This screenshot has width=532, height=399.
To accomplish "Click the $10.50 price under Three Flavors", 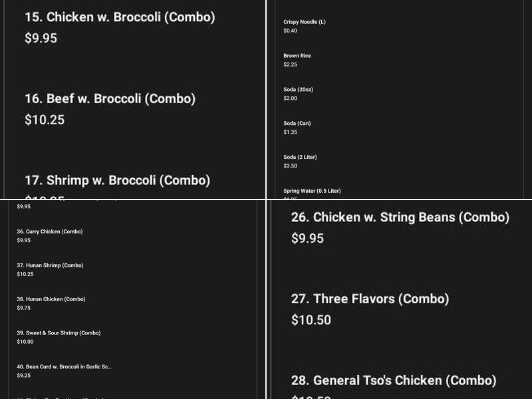I will (x=311, y=320).
